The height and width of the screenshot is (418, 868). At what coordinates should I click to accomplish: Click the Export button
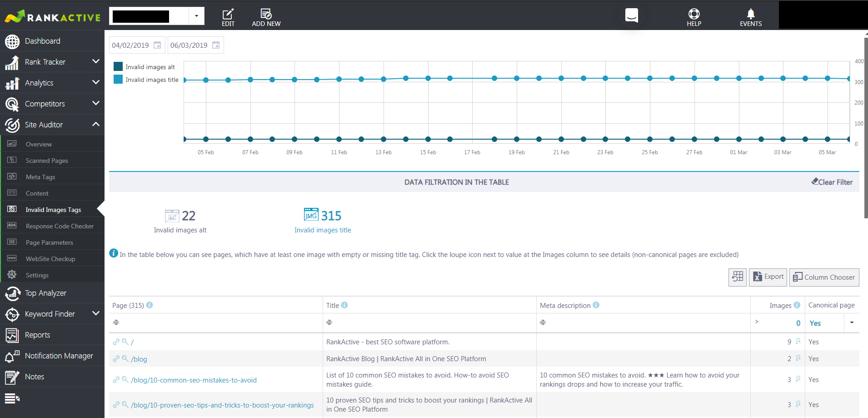tap(768, 277)
